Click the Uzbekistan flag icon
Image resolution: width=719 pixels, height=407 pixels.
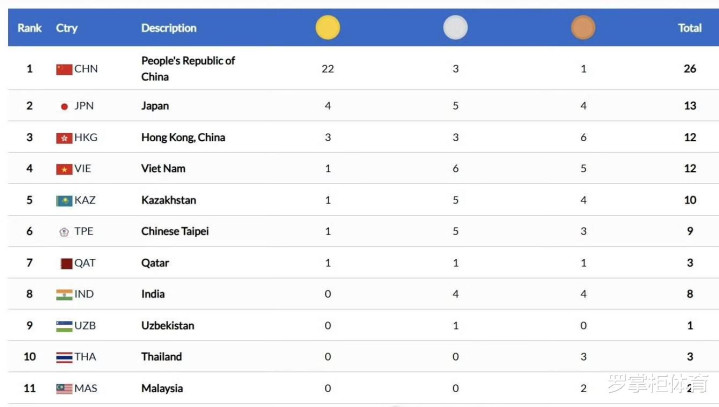(x=64, y=326)
